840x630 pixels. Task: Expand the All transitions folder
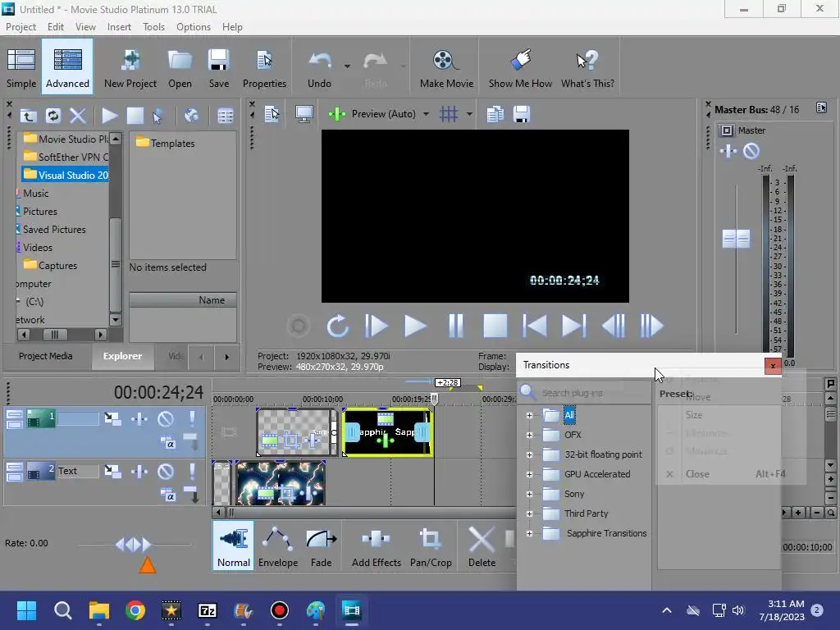coord(529,415)
